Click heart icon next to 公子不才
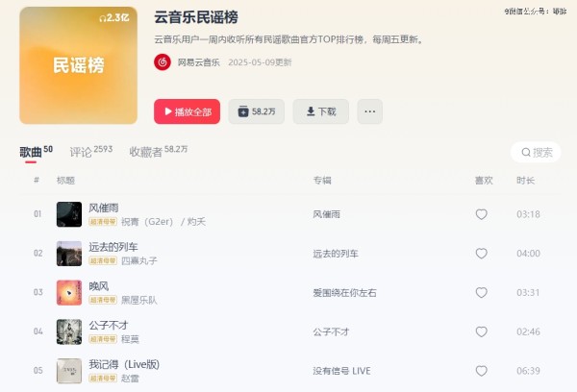Viewport: 577px width, 392px height. [482, 331]
